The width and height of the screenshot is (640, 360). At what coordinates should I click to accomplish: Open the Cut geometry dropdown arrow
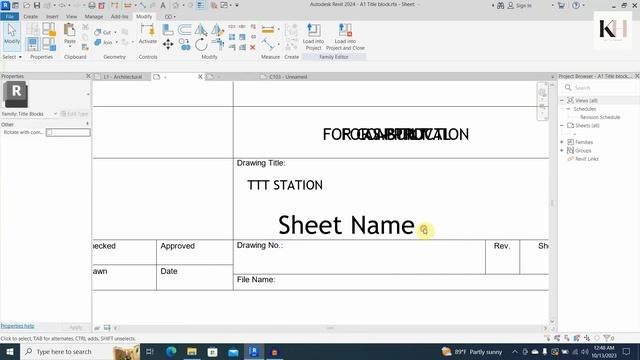115,32
